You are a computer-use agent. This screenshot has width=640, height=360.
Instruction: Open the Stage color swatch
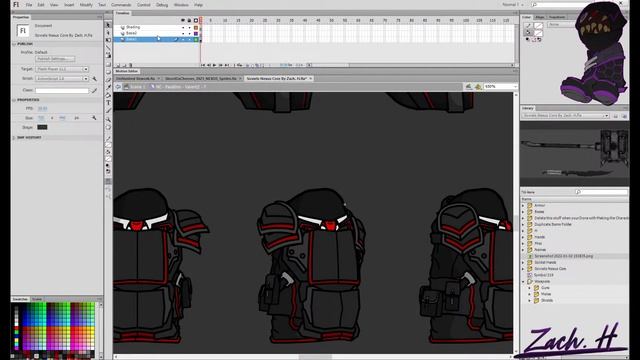tap(42, 127)
